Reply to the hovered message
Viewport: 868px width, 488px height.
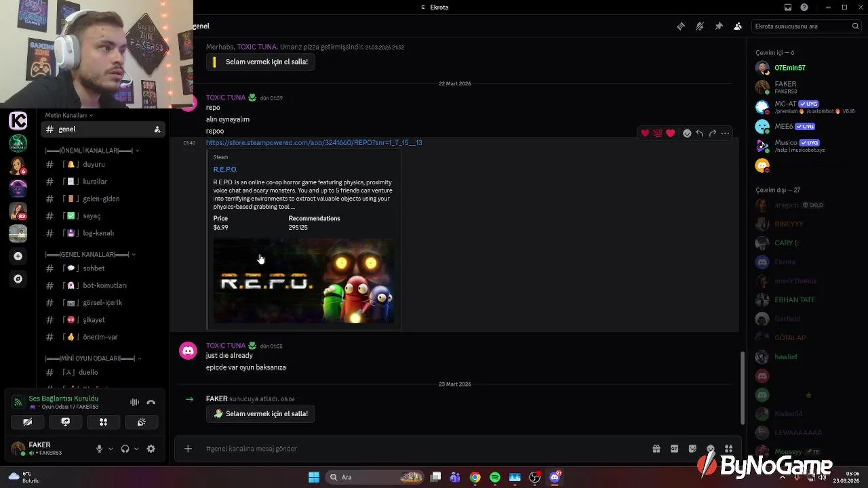tap(699, 133)
